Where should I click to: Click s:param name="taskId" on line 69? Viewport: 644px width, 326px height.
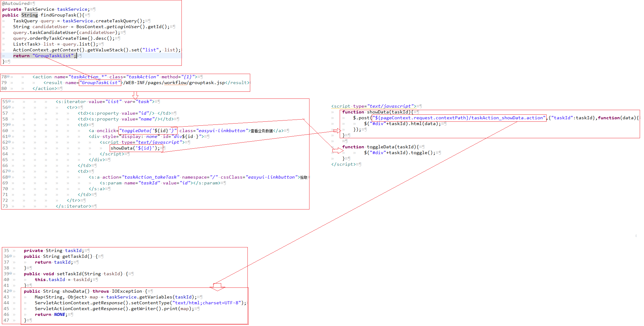pyautogui.click(x=130, y=183)
